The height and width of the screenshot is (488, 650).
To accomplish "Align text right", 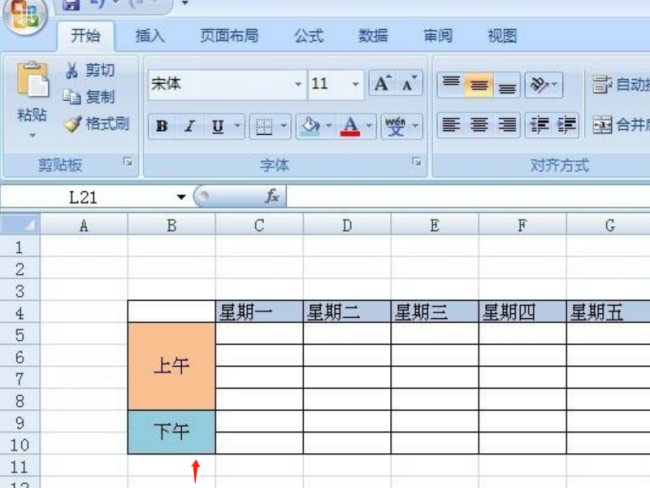I will (507, 124).
